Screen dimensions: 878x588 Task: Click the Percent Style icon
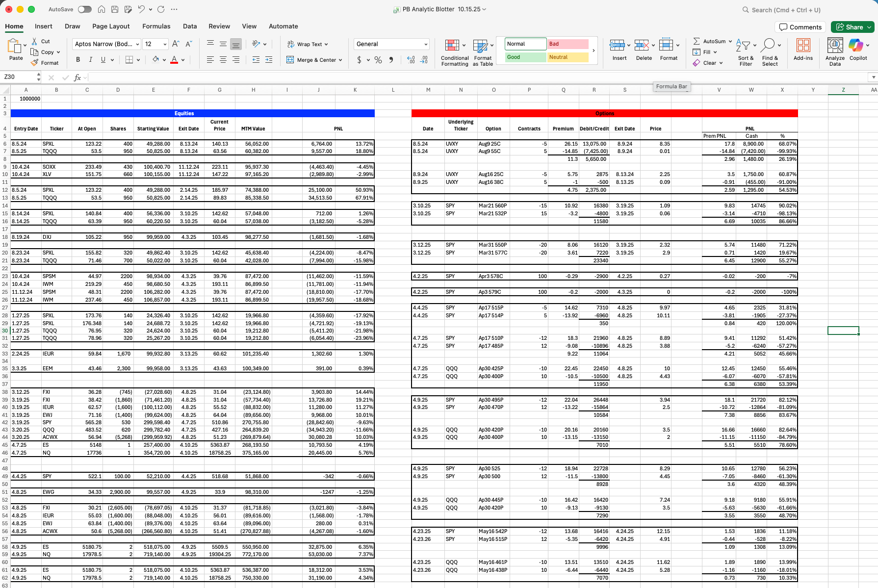(378, 60)
